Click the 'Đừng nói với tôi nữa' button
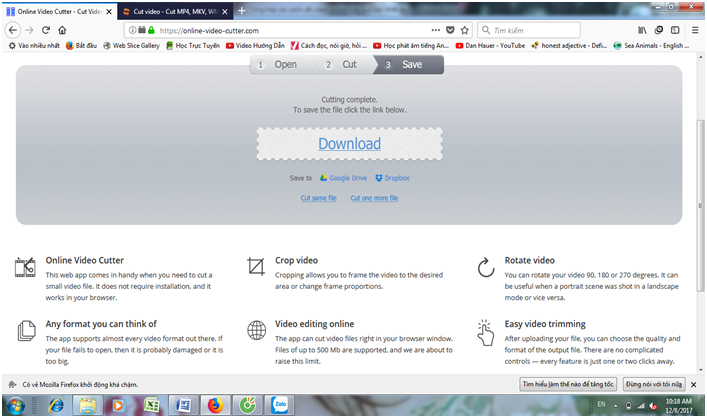The width and height of the screenshot is (707, 418). pos(657,383)
